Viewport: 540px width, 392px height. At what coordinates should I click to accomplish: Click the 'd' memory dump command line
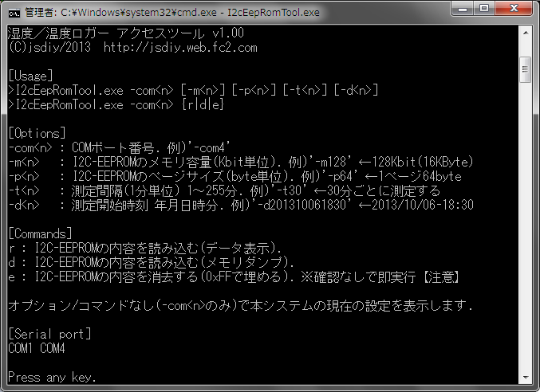coord(152,262)
